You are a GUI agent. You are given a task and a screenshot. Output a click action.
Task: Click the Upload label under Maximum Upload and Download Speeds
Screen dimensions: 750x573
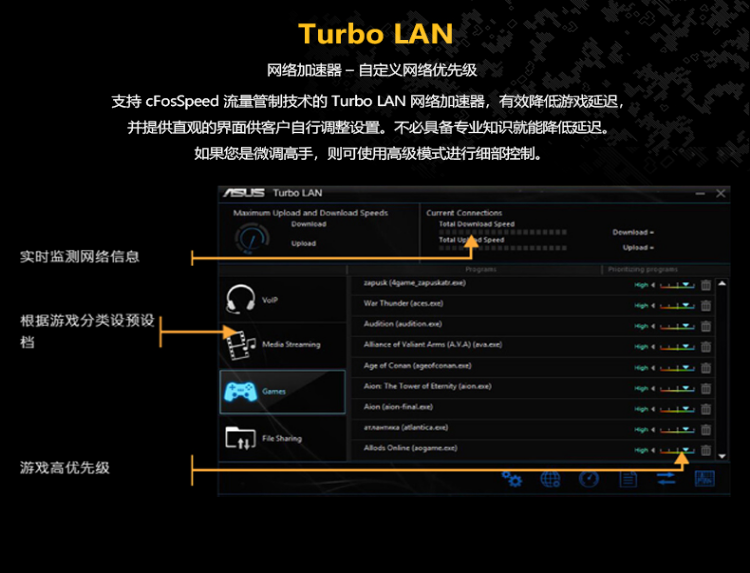[303, 243]
